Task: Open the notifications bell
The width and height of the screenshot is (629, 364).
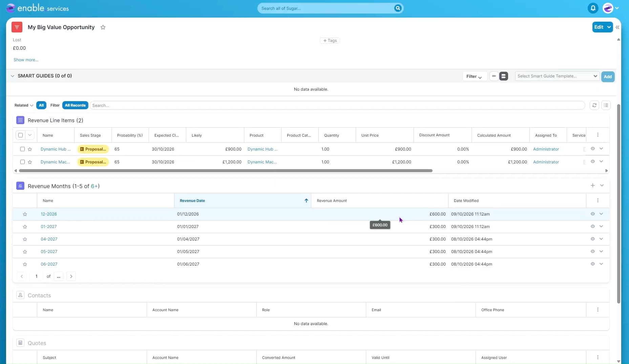Action: (593, 8)
